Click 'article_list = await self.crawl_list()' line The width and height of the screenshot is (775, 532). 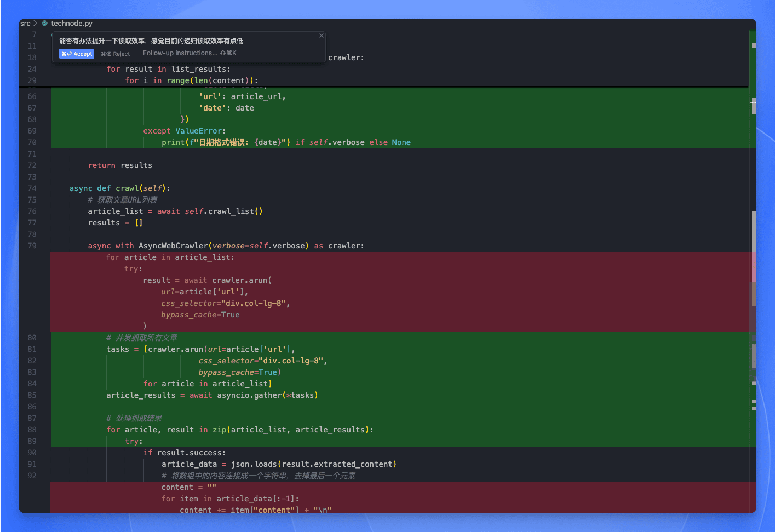[x=175, y=211]
